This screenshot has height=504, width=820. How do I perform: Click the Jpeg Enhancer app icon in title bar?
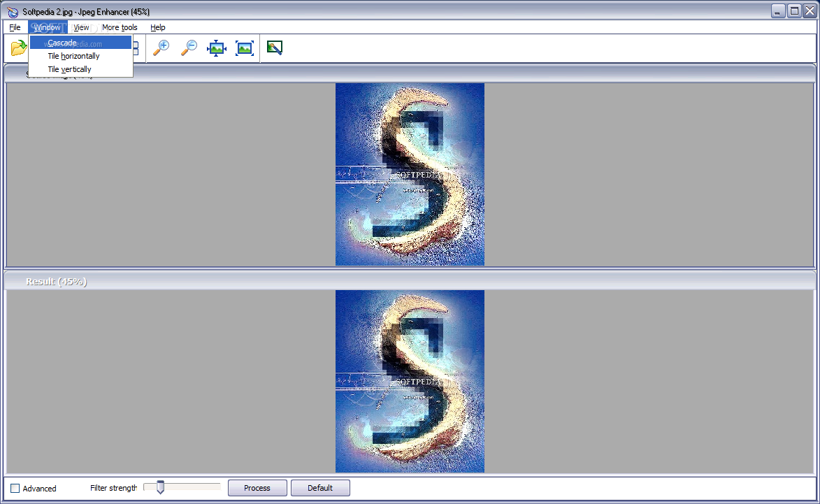coord(13,11)
